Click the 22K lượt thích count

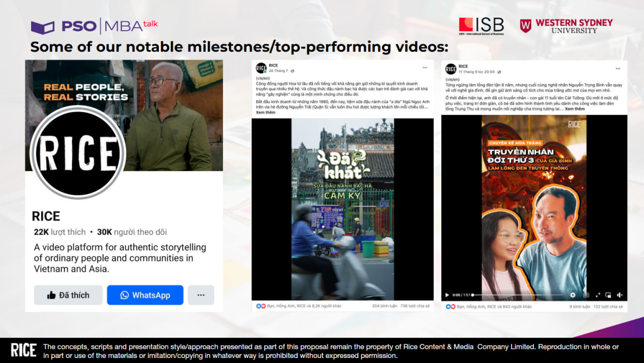(x=59, y=232)
